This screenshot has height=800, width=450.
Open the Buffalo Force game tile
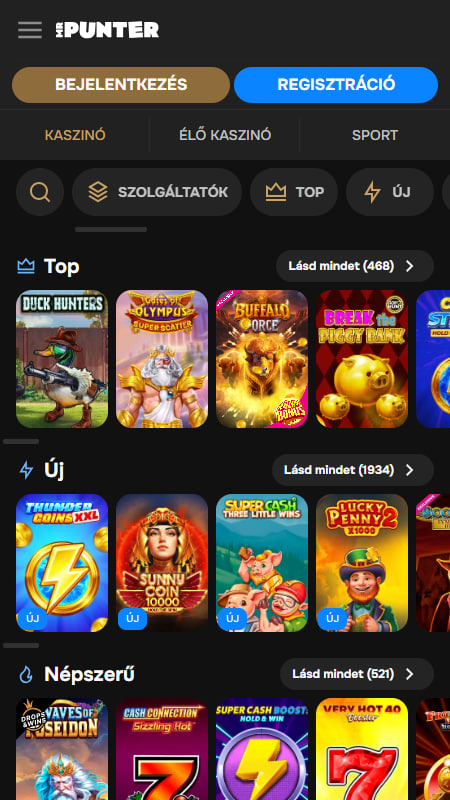(262, 359)
